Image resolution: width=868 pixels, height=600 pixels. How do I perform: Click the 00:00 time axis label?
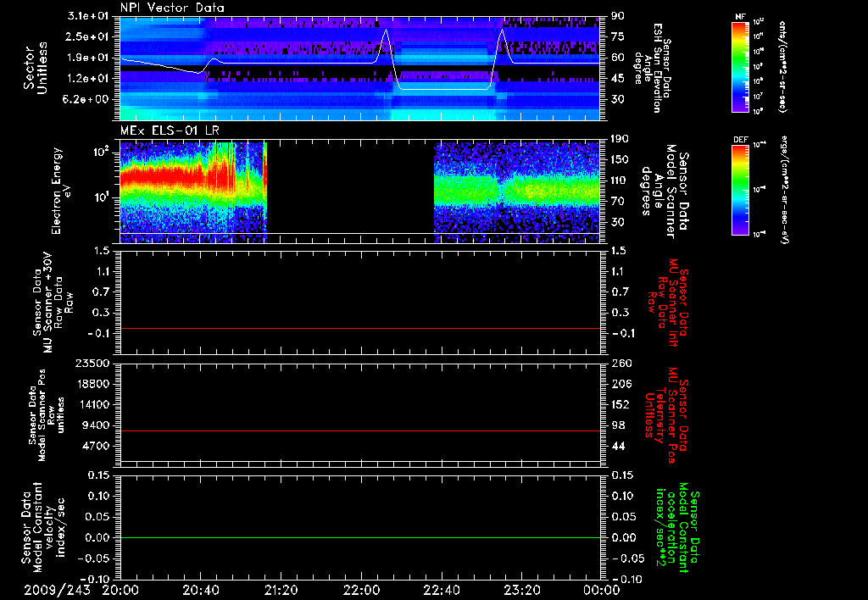coord(602,590)
